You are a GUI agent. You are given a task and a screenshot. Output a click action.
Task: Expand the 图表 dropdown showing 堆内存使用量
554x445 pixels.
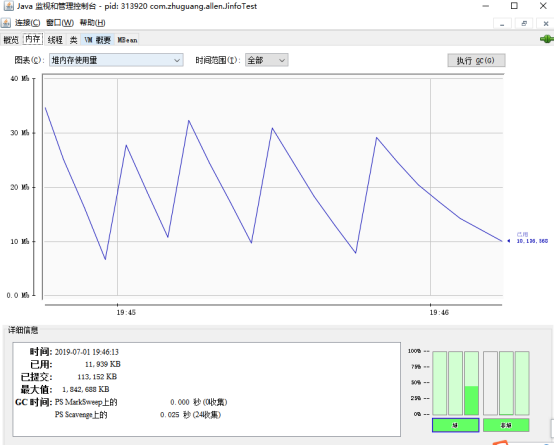[116, 60]
